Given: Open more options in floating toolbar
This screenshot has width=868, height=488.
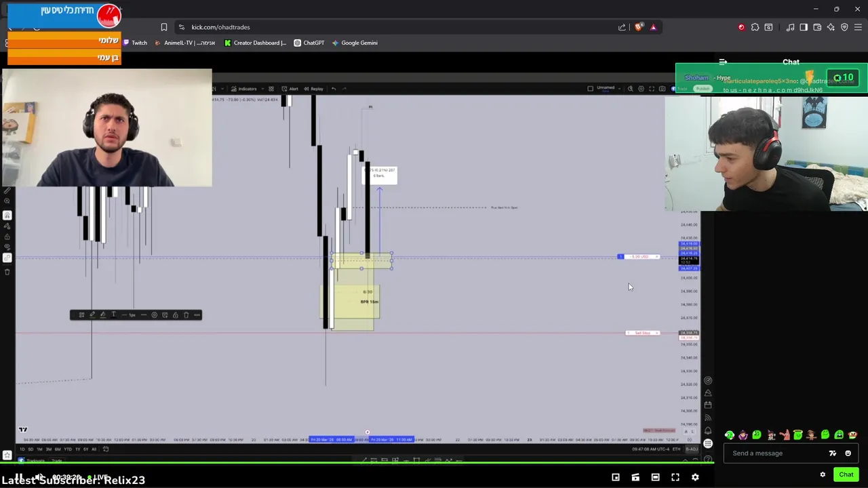Looking at the screenshot, I should (x=197, y=315).
